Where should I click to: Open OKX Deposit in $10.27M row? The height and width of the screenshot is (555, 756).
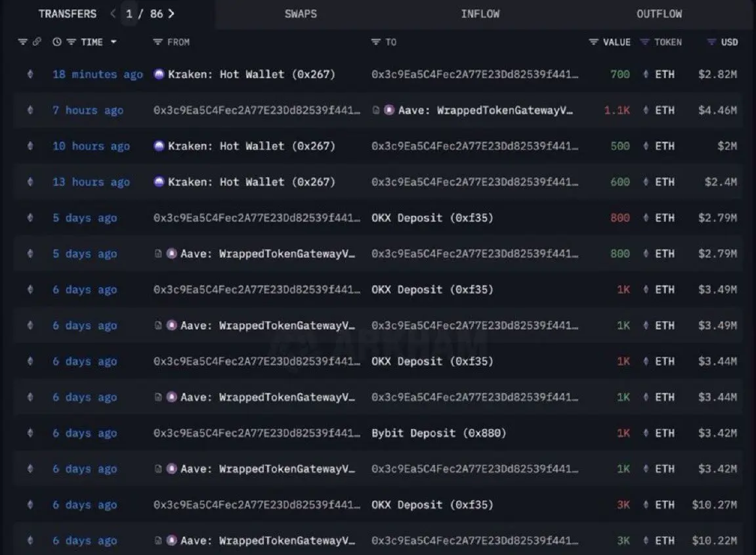432,505
